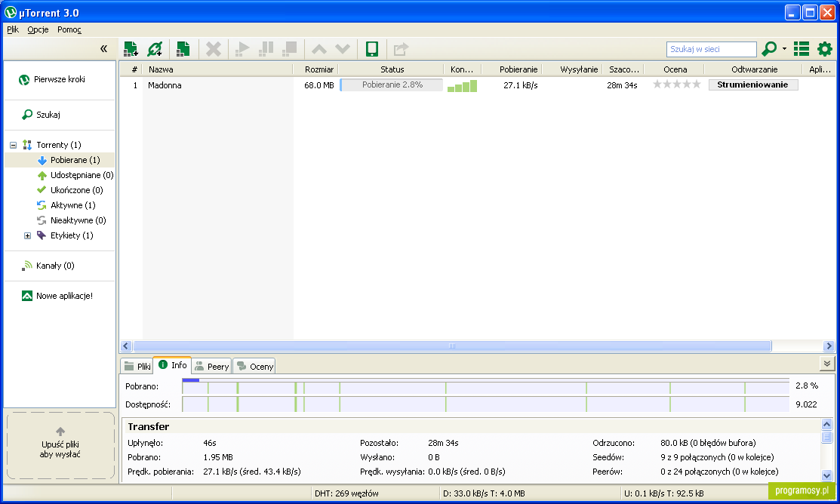Click the Share torrent icon

pos(401,49)
